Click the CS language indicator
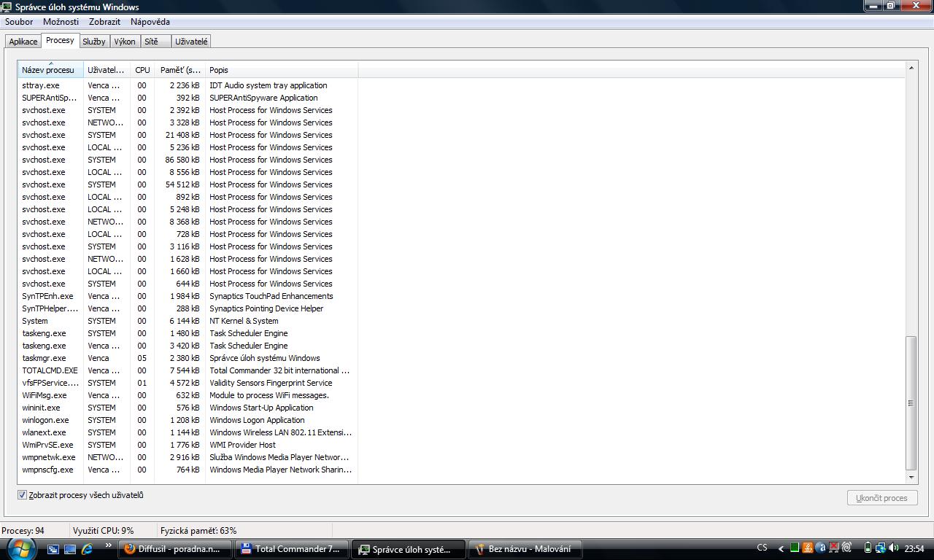This screenshot has width=934, height=560. (762, 548)
